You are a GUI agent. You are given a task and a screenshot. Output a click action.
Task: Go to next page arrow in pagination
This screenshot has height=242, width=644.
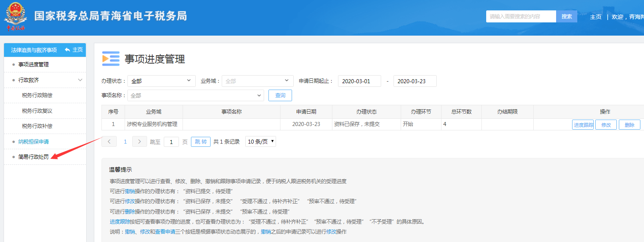pos(139,142)
